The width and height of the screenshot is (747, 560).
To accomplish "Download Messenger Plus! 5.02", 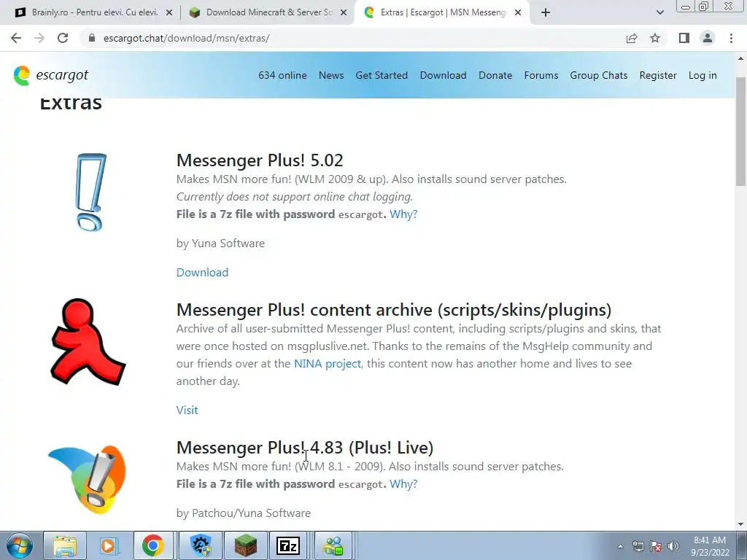I will tap(203, 273).
